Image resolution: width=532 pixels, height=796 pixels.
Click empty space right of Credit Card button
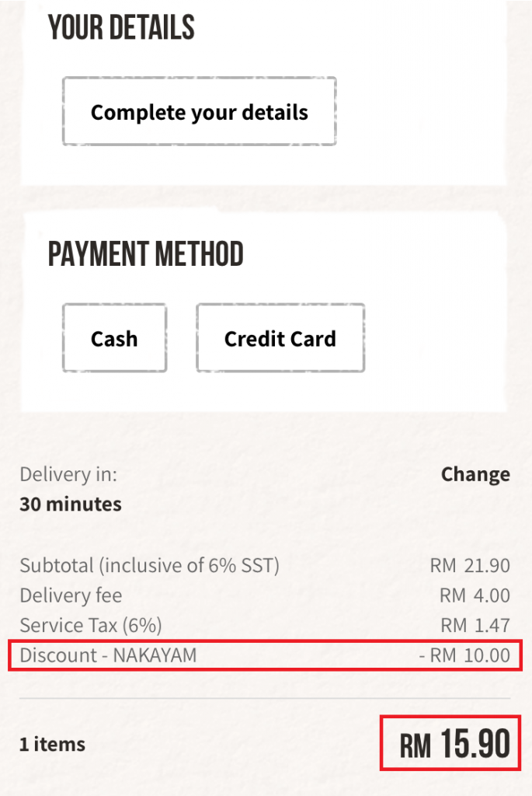[x=435, y=338]
